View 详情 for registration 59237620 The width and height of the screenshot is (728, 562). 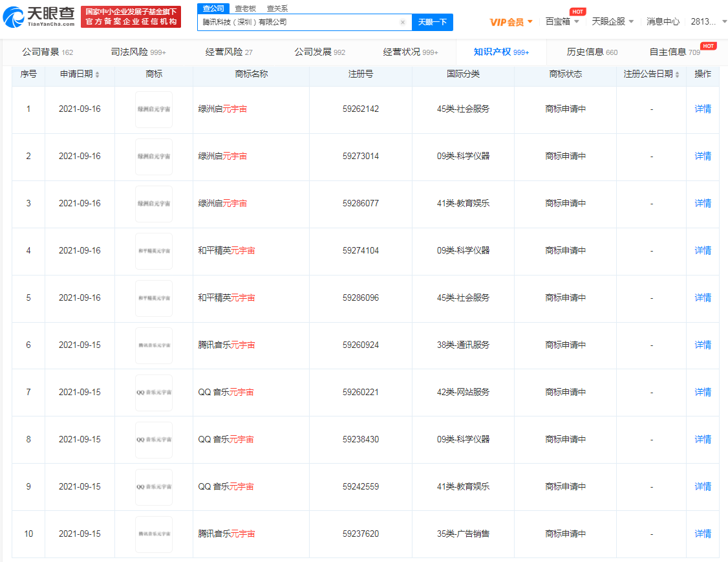pos(703,534)
